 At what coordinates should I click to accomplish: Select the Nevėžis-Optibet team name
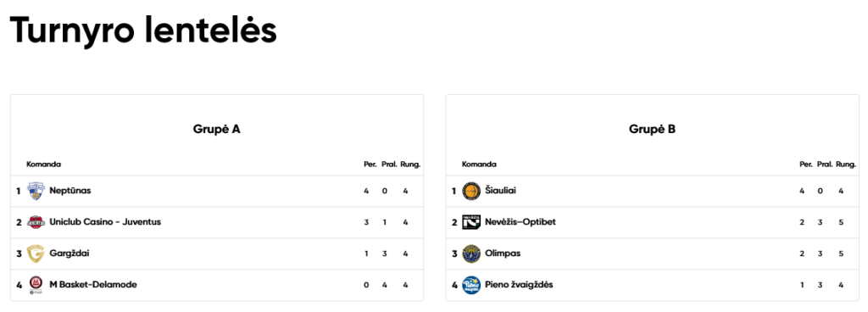click(520, 222)
